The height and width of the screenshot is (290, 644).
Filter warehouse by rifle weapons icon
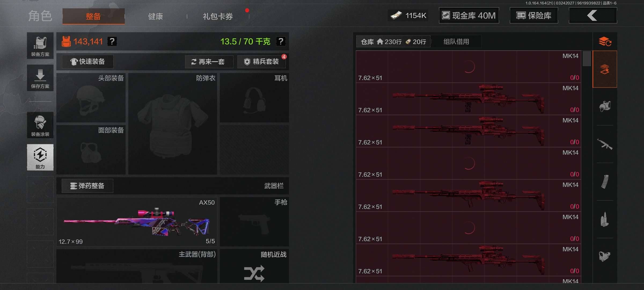(x=605, y=144)
